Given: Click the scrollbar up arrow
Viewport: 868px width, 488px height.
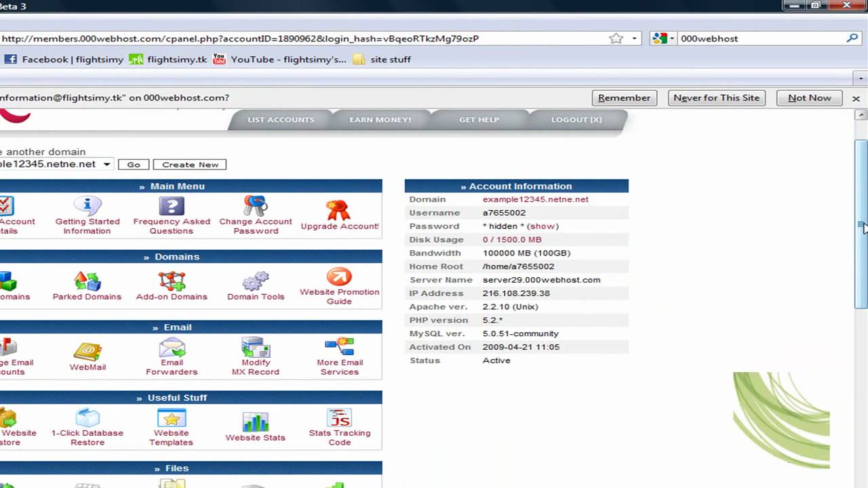Looking at the screenshot, I should click(x=861, y=115).
